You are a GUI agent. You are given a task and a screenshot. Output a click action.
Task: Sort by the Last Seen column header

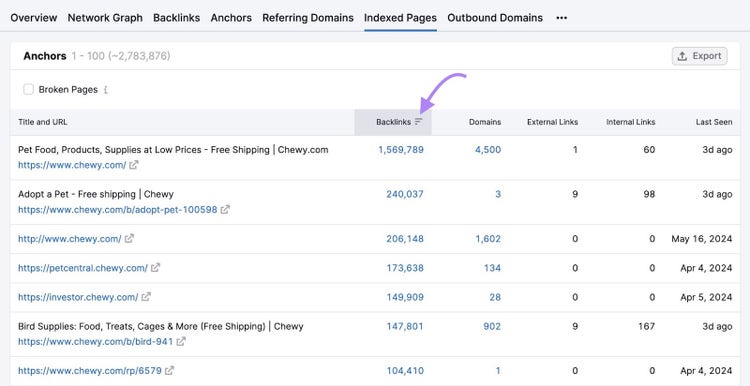pyautogui.click(x=714, y=122)
